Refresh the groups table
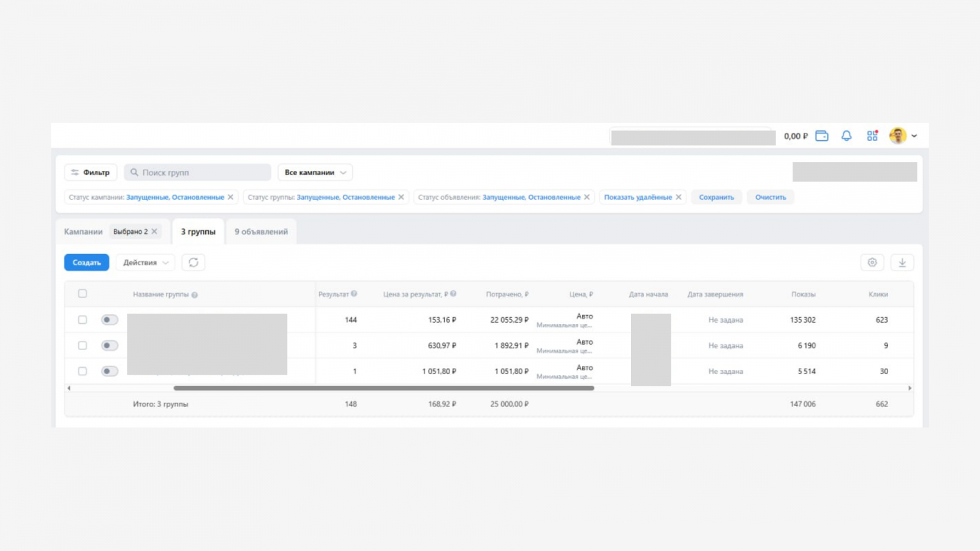The height and width of the screenshot is (551, 980). (194, 263)
